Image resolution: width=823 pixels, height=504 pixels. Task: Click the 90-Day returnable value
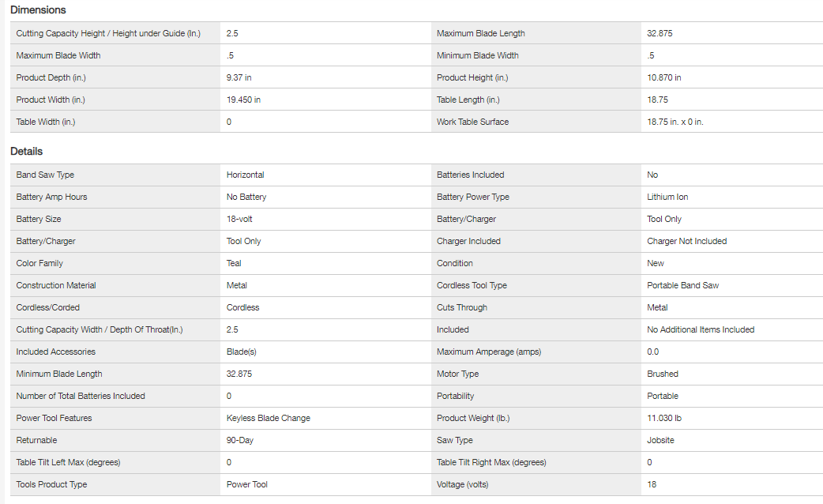click(x=239, y=440)
